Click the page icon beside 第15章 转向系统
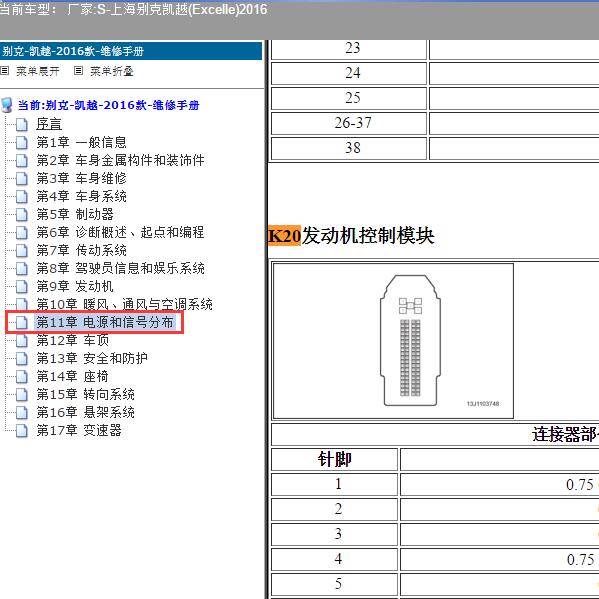The image size is (599, 599). click(x=22, y=394)
